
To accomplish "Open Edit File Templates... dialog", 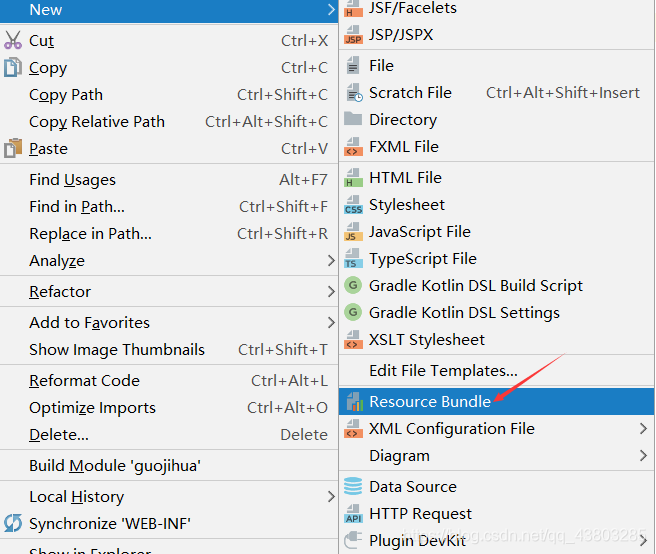I will pos(497,370).
